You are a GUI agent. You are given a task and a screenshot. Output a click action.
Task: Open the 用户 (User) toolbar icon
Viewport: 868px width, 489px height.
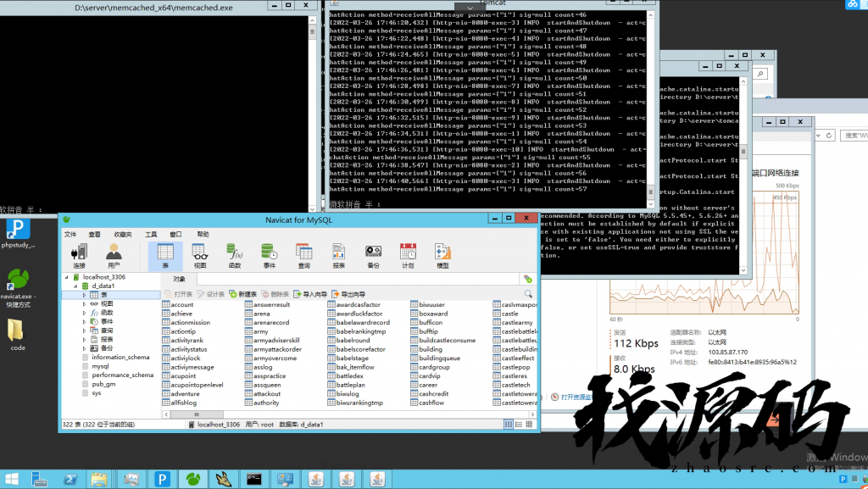(114, 256)
